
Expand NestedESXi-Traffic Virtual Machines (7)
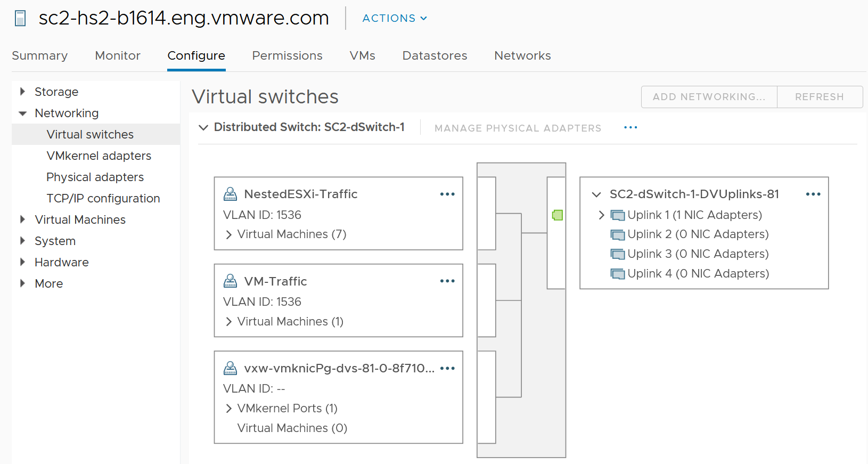click(228, 234)
